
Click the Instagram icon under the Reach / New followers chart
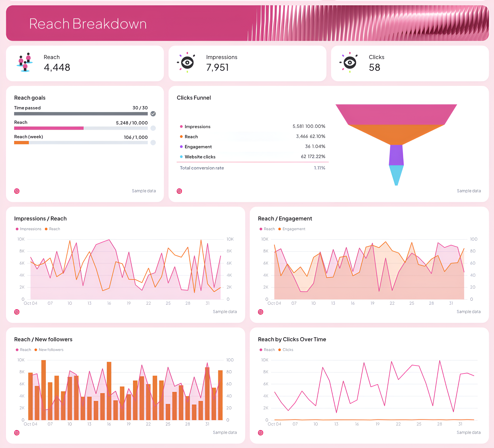[17, 433]
